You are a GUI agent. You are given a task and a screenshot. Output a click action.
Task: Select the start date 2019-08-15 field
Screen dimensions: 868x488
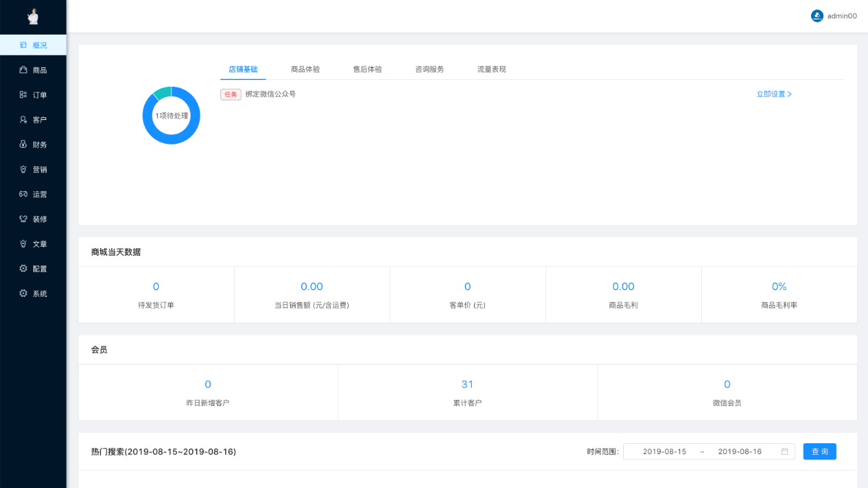pos(665,451)
